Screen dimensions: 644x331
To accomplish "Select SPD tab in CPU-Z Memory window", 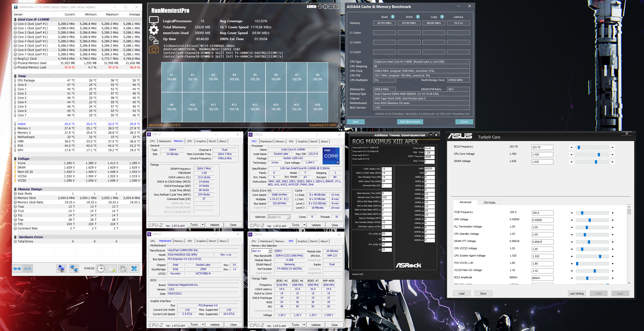I will [190, 141].
